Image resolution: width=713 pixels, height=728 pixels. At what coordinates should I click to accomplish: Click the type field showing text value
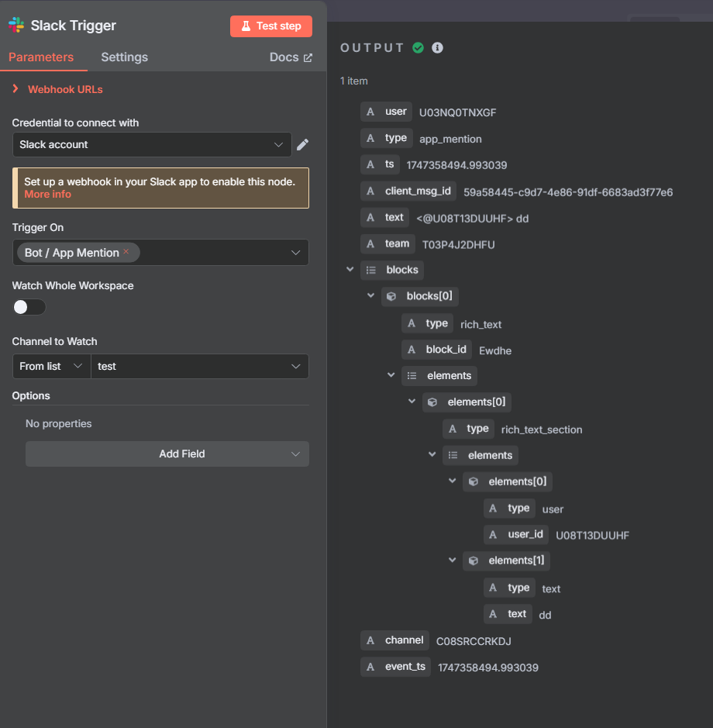[x=509, y=588]
